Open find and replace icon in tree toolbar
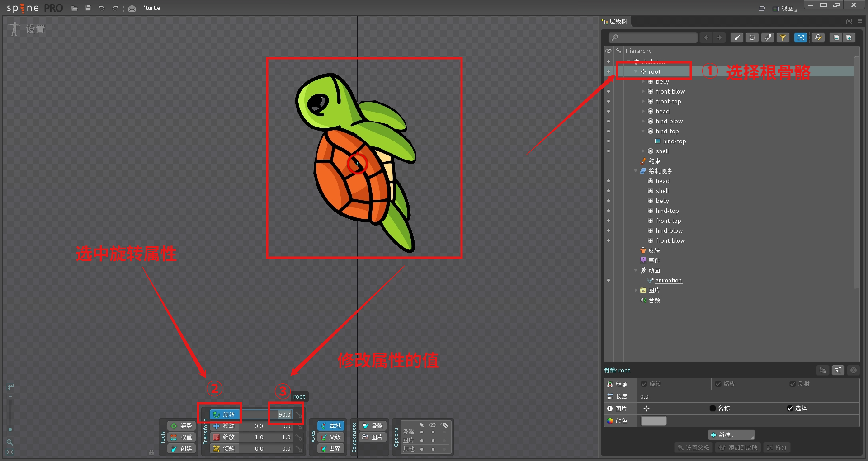 tap(818, 38)
